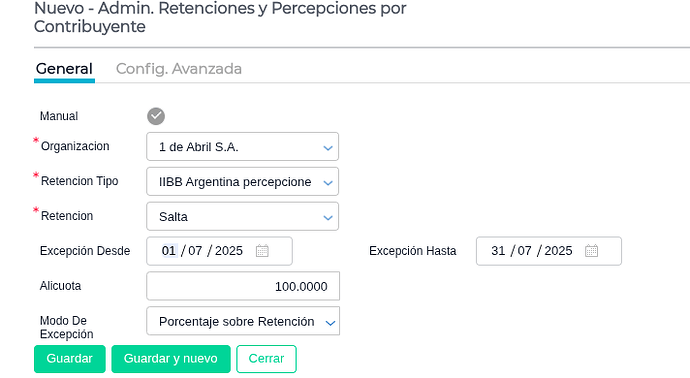Expand the Organizacion dropdown arrow

point(328,148)
